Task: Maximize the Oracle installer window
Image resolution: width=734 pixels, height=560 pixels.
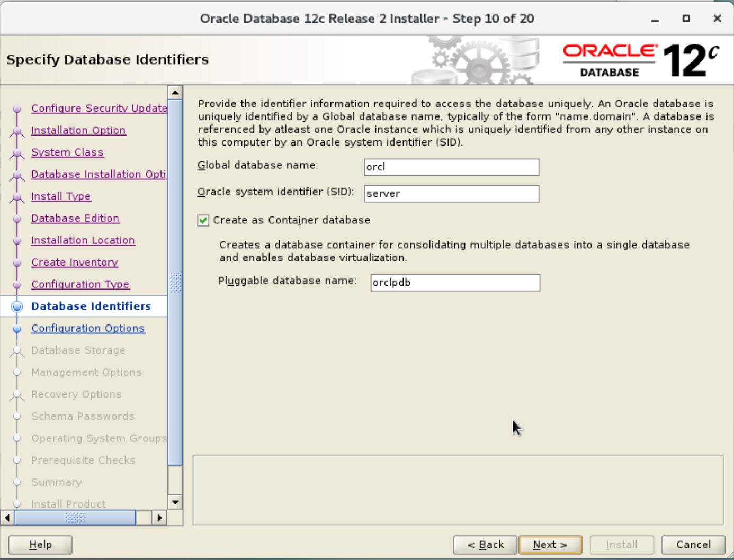Action: 686,19
